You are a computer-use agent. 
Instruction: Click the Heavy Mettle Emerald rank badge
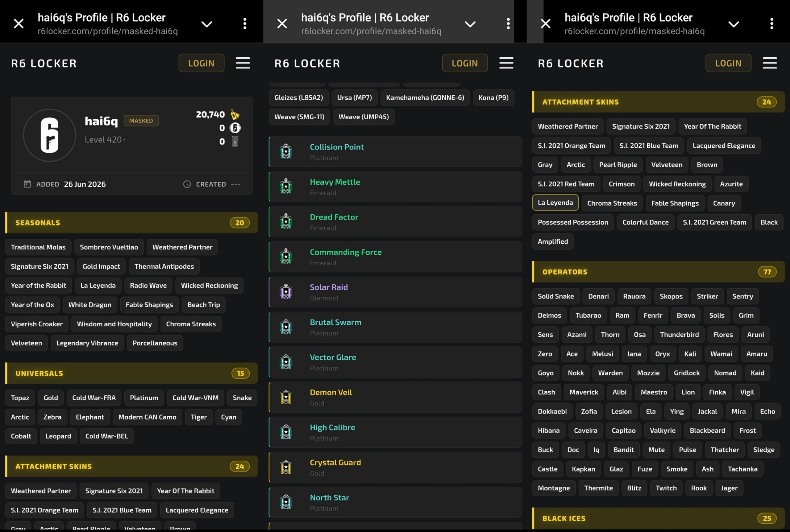[x=286, y=187]
